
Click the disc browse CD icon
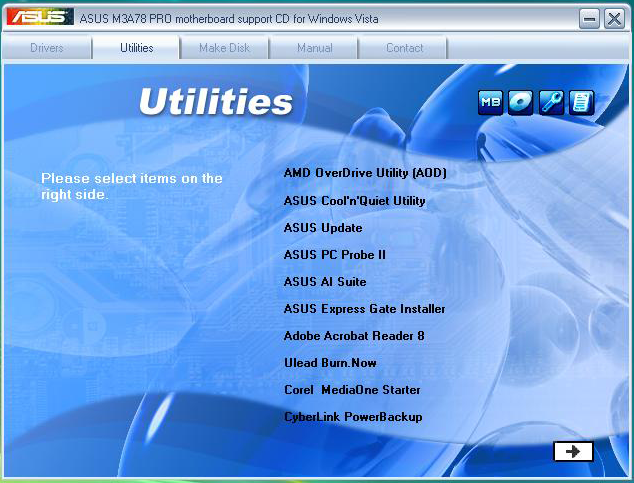click(x=520, y=102)
